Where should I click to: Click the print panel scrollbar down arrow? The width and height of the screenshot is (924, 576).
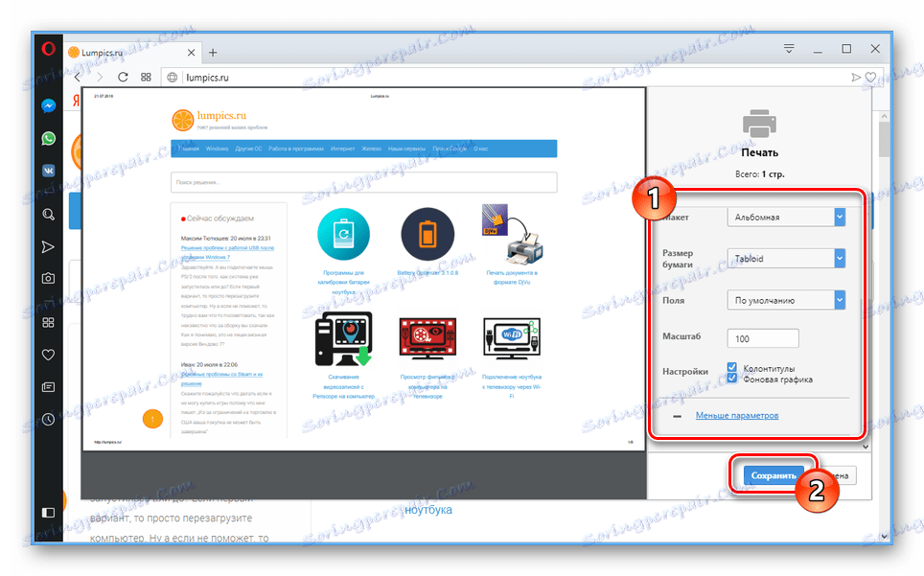[866, 447]
